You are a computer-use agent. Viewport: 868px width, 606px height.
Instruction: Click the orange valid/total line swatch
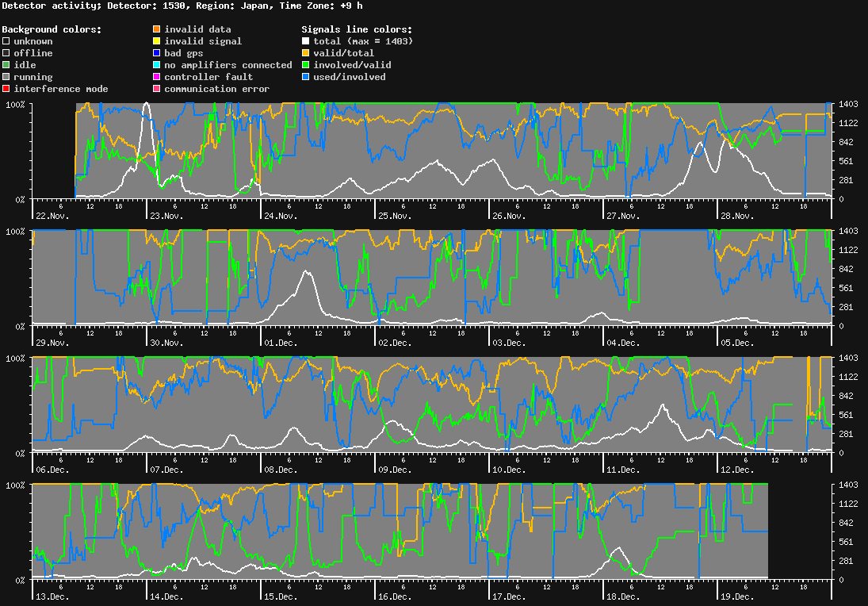coord(305,53)
